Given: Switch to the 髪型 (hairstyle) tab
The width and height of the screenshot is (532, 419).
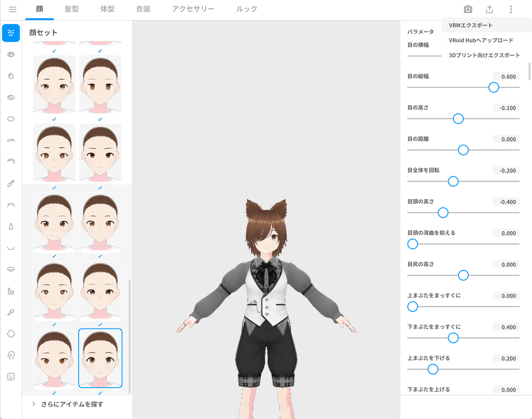Looking at the screenshot, I should tap(71, 9).
